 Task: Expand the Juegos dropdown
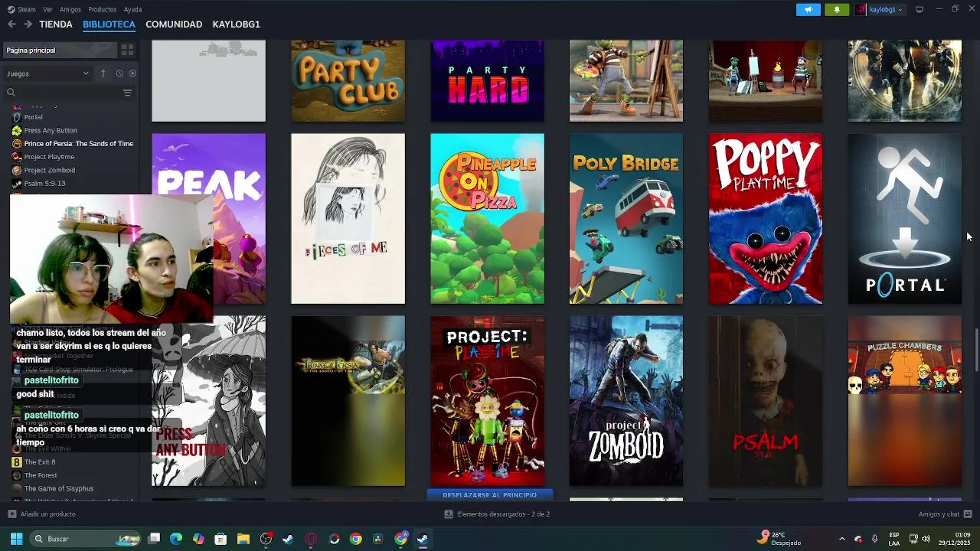pos(48,73)
